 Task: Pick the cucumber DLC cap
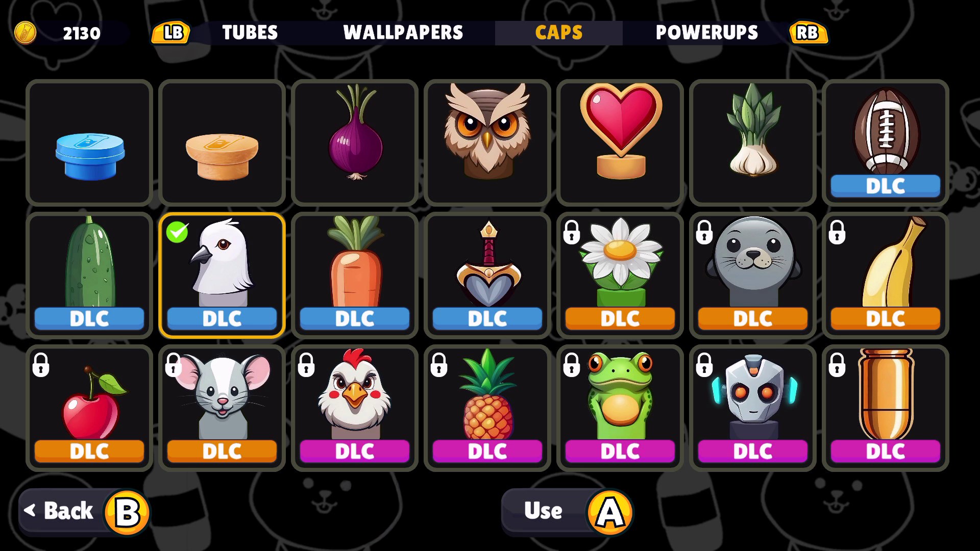[x=89, y=275]
